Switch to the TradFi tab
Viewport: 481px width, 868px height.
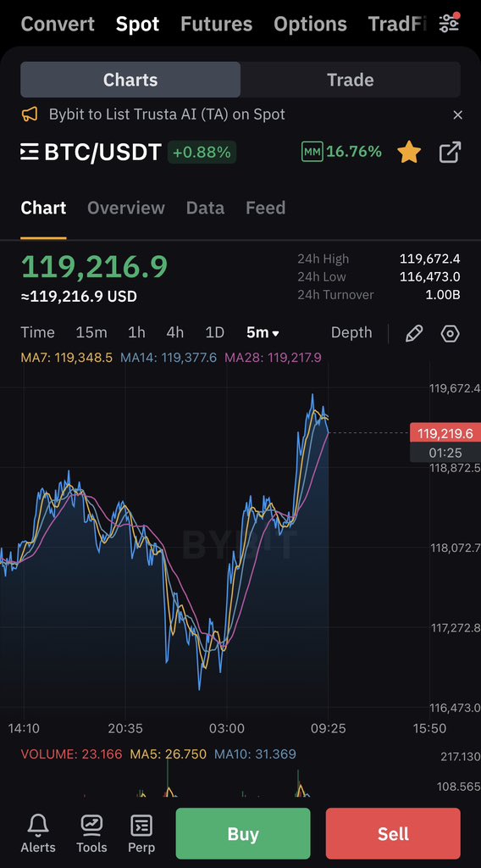click(397, 24)
